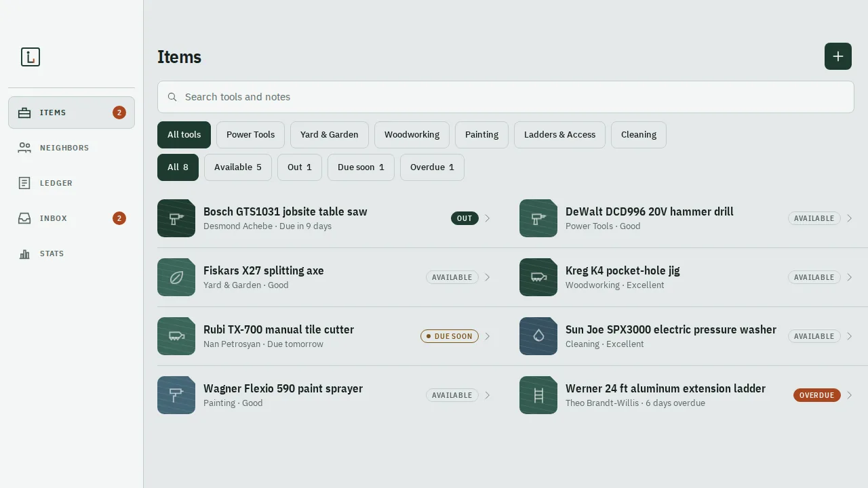The image size is (868, 488).
Task: Filter by Woodworking category
Action: pos(412,135)
